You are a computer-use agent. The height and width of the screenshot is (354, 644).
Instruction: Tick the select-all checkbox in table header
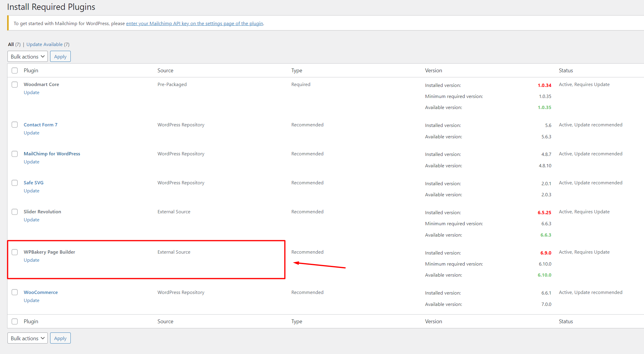[x=15, y=71]
